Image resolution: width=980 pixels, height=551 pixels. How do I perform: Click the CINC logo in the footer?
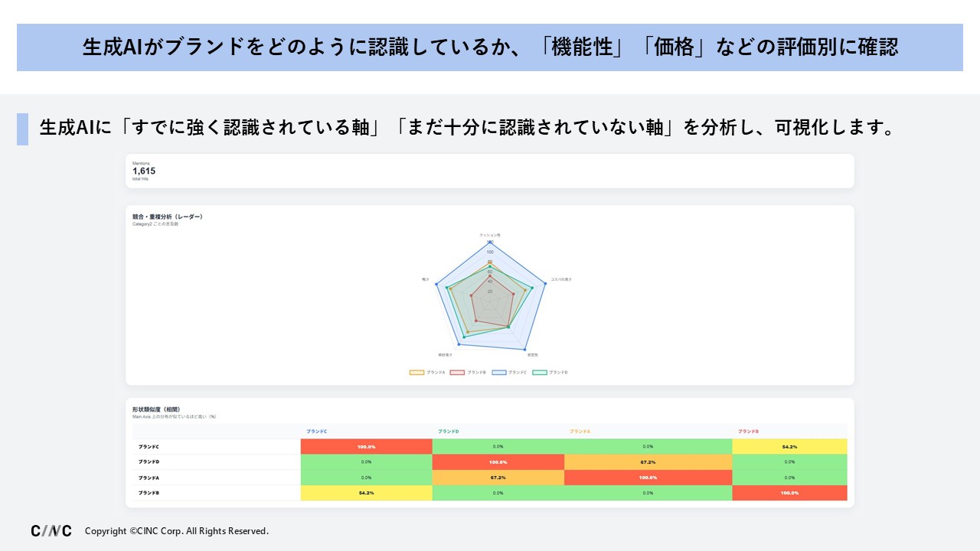tap(51, 531)
